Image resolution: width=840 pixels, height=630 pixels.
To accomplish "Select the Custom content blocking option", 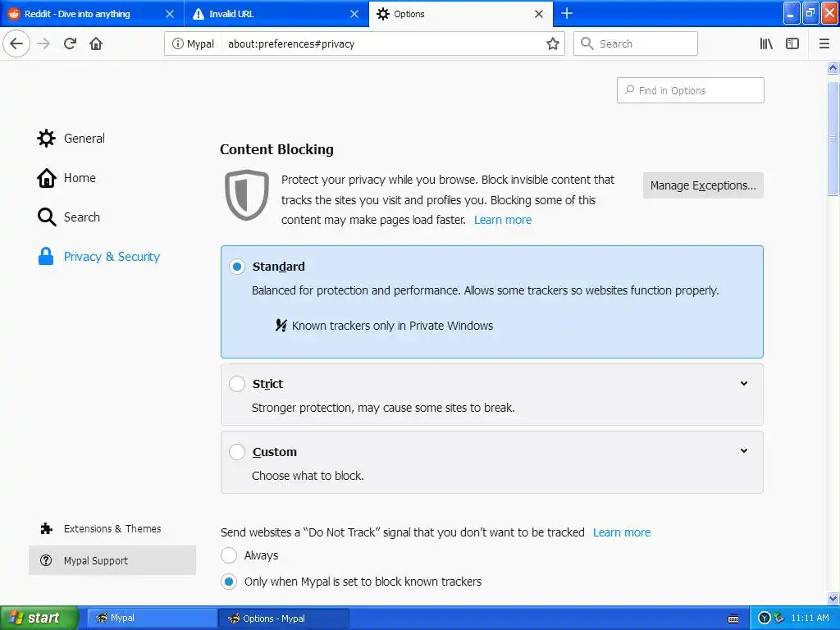I will point(237,452).
